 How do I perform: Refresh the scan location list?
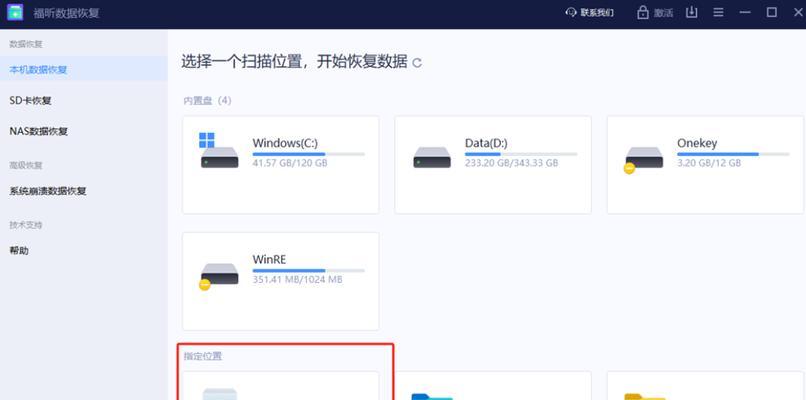(x=417, y=63)
